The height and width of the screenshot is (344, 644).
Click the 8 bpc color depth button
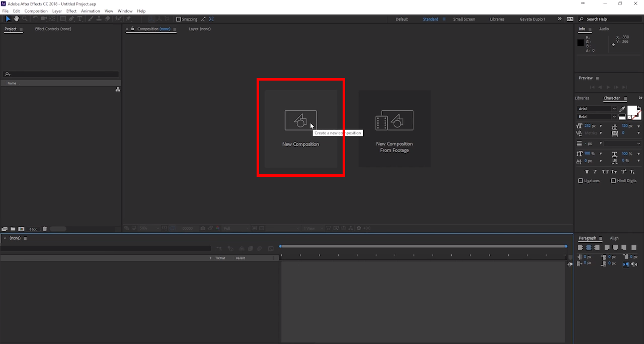pos(33,229)
